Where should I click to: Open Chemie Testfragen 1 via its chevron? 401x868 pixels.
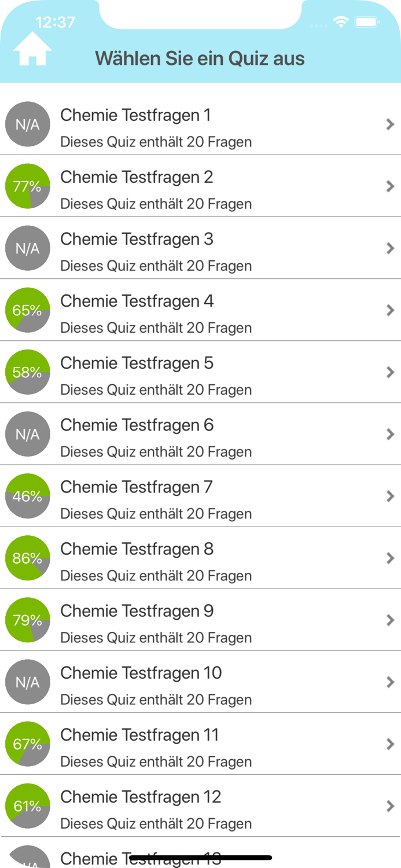coord(391,124)
